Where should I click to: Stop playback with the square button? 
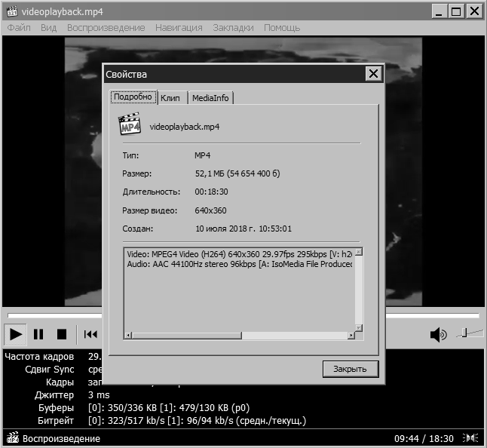tap(62, 334)
